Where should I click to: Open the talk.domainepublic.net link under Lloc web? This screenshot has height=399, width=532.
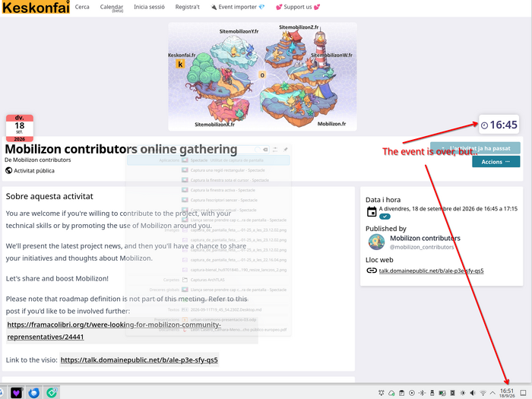click(x=431, y=271)
